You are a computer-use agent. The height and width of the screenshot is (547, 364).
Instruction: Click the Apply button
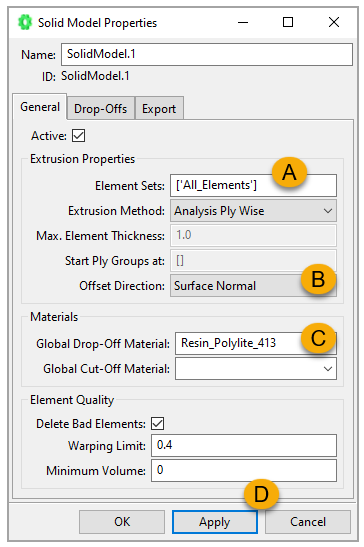(215, 522)
